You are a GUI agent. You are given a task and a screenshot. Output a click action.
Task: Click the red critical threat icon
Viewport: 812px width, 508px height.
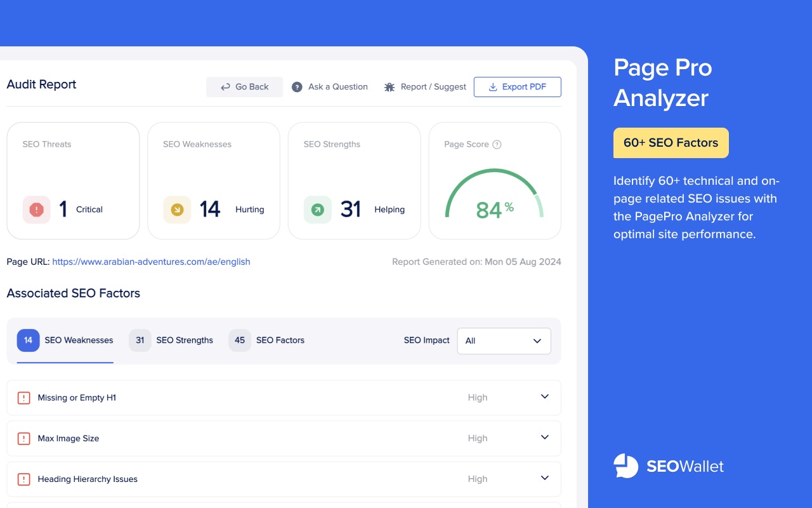(36, 210)
